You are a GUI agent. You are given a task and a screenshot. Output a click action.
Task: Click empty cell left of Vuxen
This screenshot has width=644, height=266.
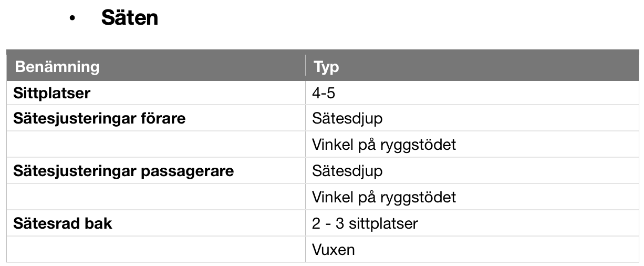(156, 249)
